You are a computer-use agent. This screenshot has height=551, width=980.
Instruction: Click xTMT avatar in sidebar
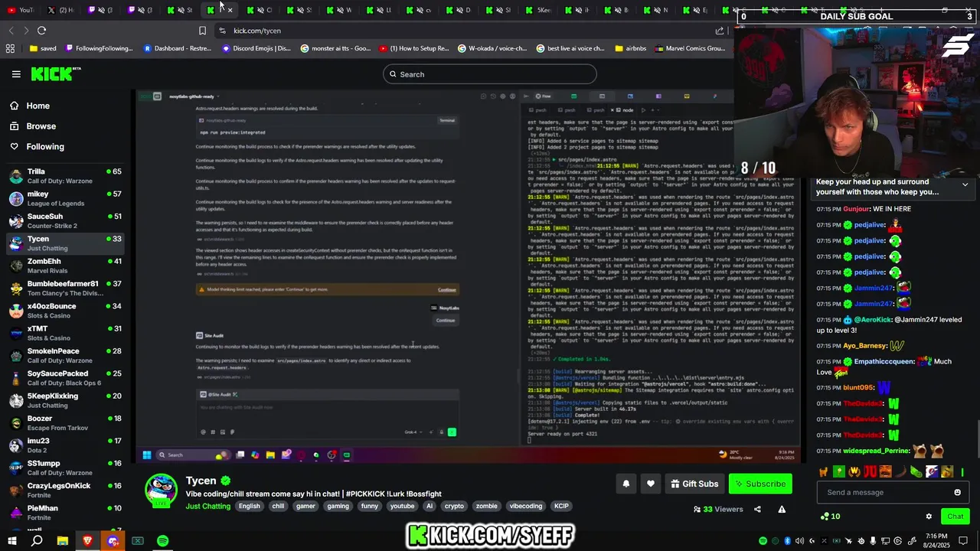(16, 333)
